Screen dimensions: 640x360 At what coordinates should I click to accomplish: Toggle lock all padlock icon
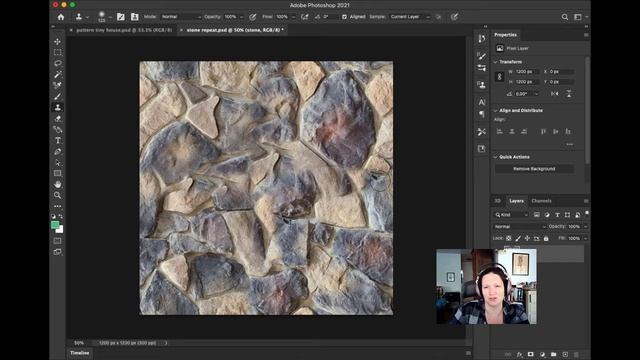coord(546,238)
